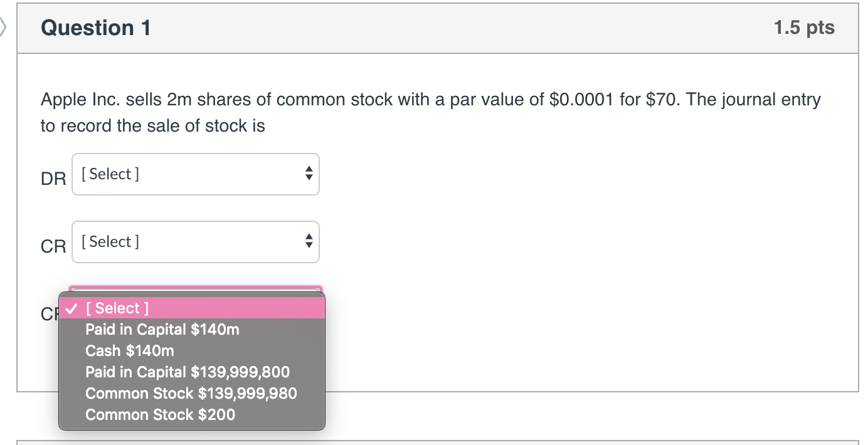Click the up-down arrows icon on CR select
Viewport: 868px width, 445px height.
click(x=309, y=242)
